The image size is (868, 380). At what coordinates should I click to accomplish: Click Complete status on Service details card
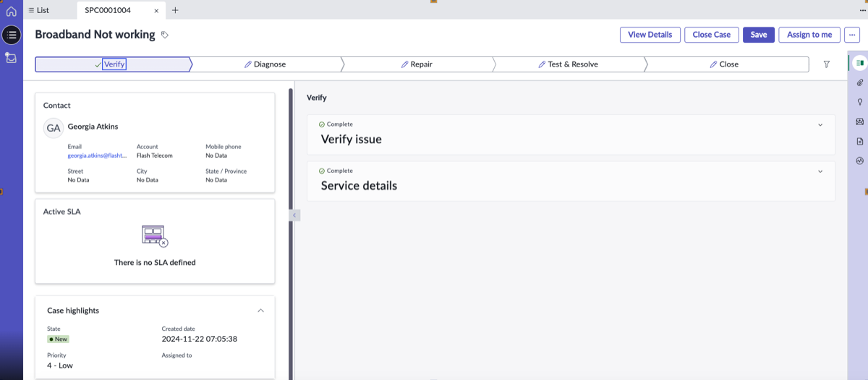point(336,172)
